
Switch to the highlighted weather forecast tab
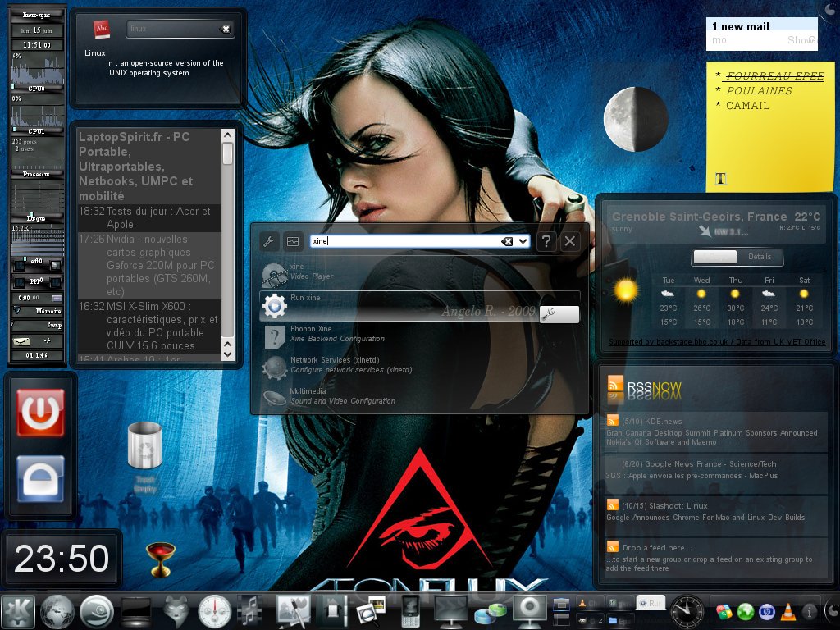tap(715, 257)
